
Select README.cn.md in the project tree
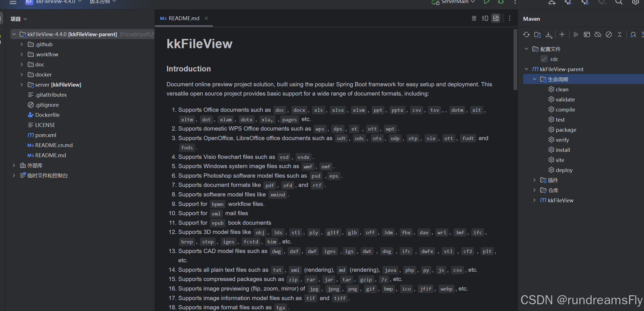pyautogui.click(x=50, y=145)
